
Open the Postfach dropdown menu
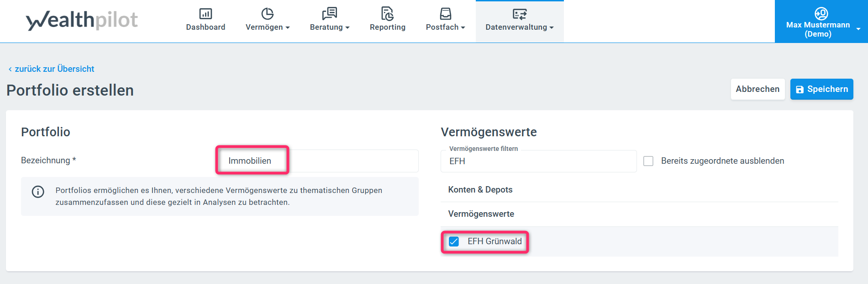(445, 27)
